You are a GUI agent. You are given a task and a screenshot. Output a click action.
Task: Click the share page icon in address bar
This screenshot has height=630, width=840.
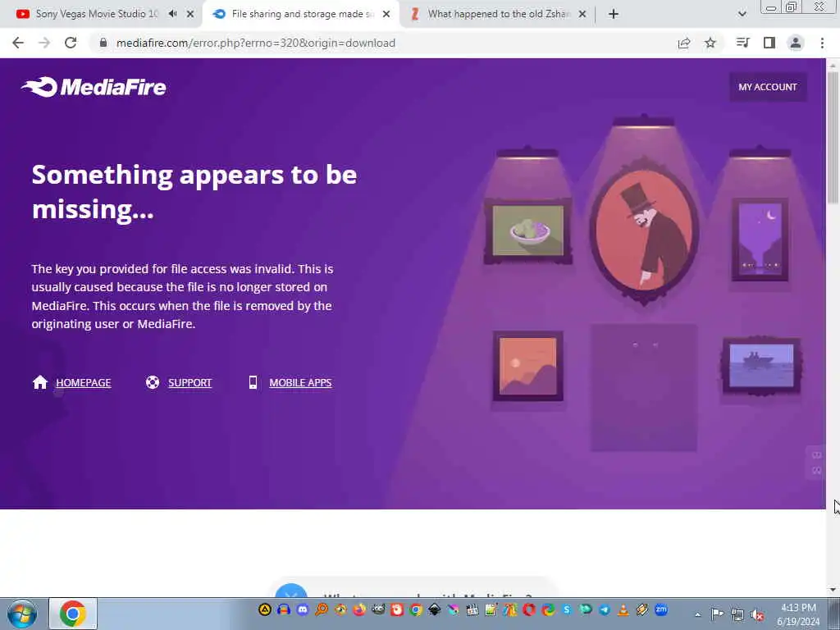(684, 43)
